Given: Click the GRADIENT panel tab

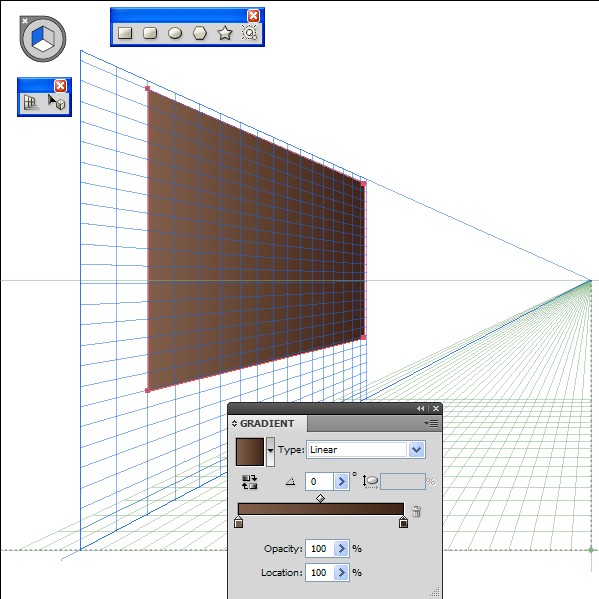Looking at the screenshot, I should click(267, 424).
